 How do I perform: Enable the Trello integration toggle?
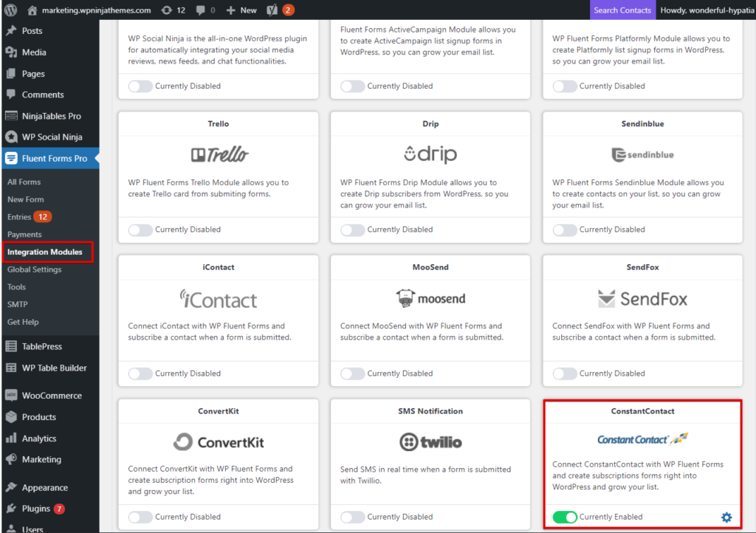click(x=140, y=230)
